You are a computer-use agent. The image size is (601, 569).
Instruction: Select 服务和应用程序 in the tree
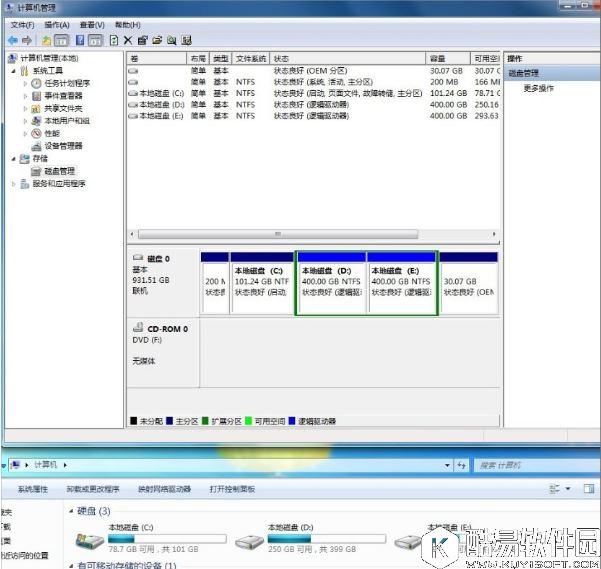point(59,184)
